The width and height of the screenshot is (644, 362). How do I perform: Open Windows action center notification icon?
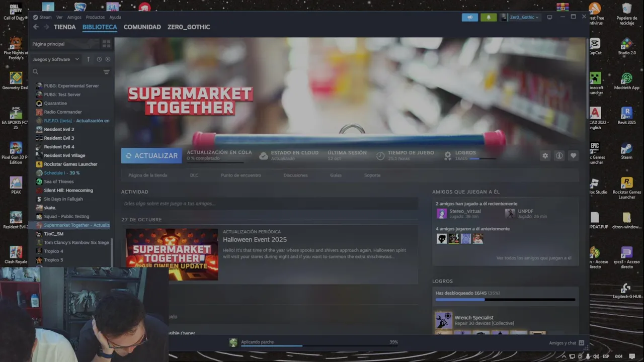pos(632,356)
